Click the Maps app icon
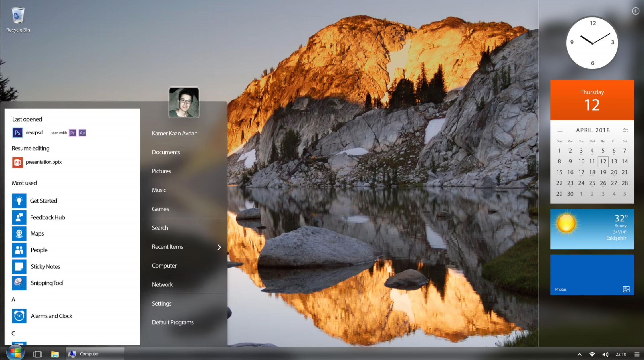644x360 pixels. pos(19,233)
